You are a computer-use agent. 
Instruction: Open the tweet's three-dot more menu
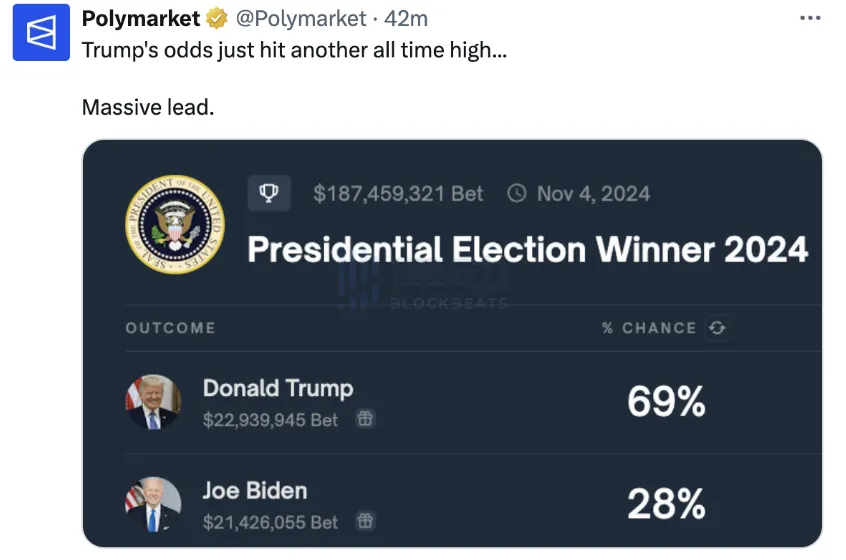813,18
